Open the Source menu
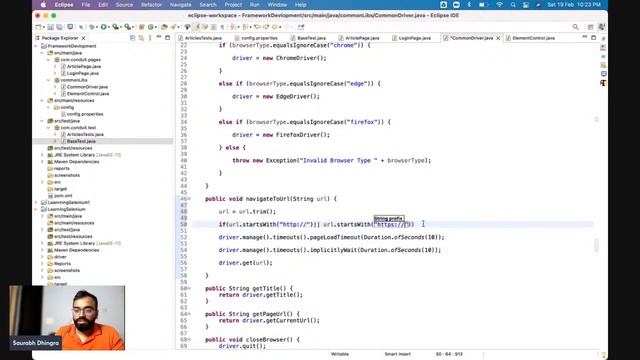Viewport: 640px width, 360px height. pyautogui.click(x=124, y=5)
